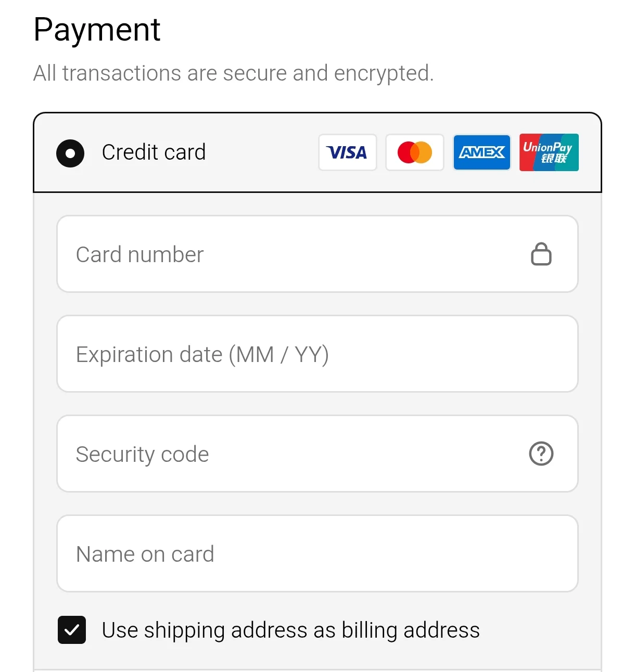Click the 'Name on card' placeholder text
The width and height of the screenshot is (635, 672).
[145, 554]
